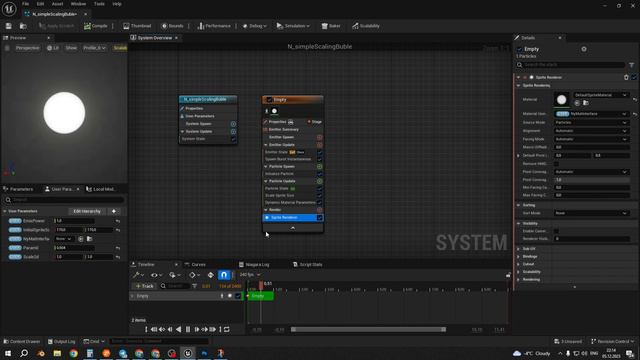Click the Details search filter icon
This screenshot has width=640, height=360.
(631, 65)
